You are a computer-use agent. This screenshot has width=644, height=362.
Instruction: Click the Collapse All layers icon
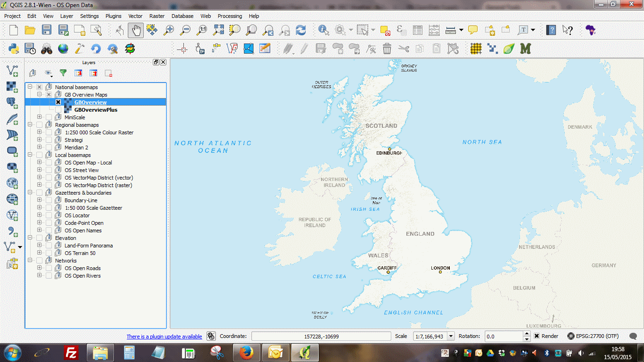(x=93, y=73)
